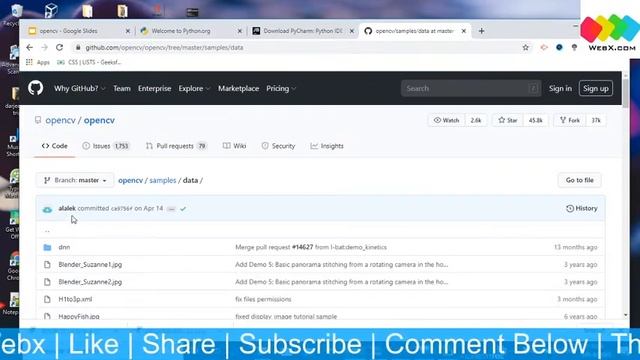Reload the current page
The height and width of the screenshot is (360, 640).
[60, 47]
